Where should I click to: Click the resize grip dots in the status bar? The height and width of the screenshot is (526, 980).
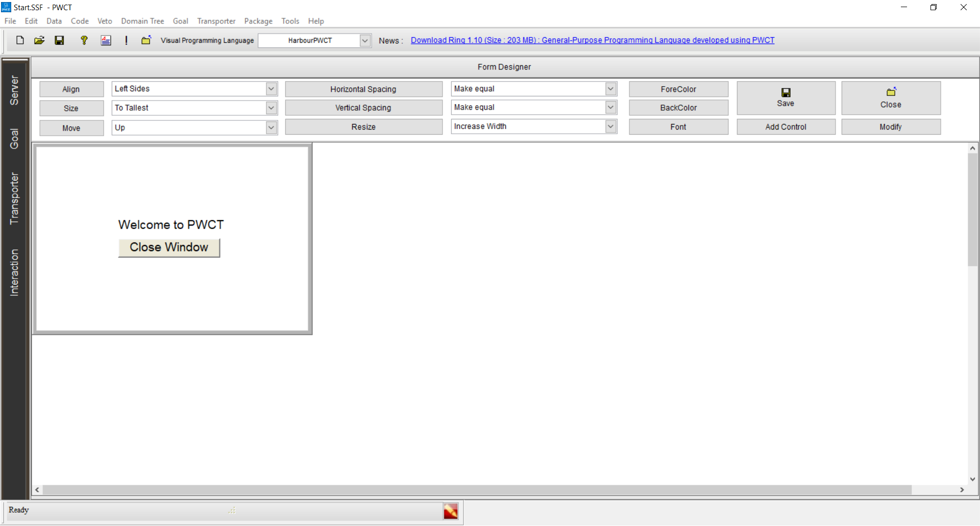coord(232,511)
